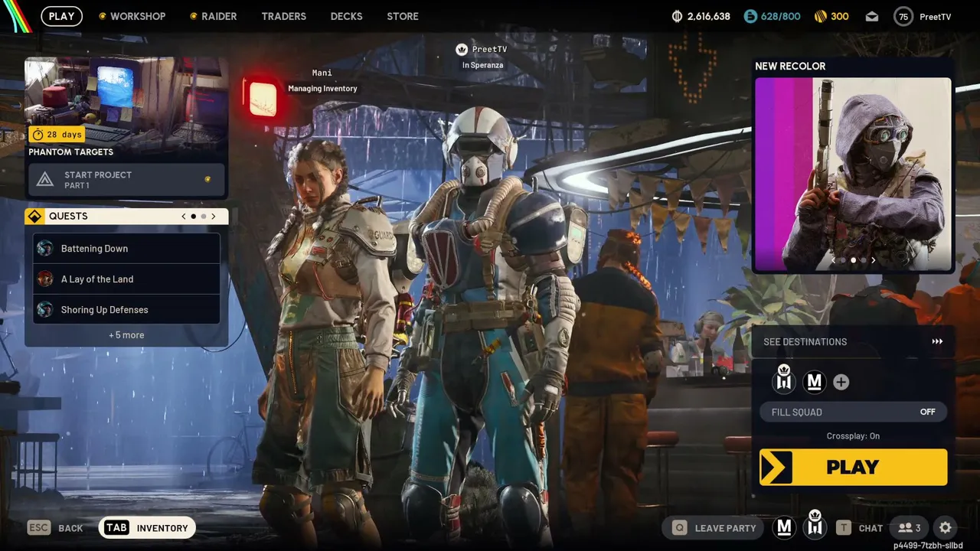980x551 pixels.
Task: Expand SEE DESTINATIONS panel
Action: pos(854,342)
